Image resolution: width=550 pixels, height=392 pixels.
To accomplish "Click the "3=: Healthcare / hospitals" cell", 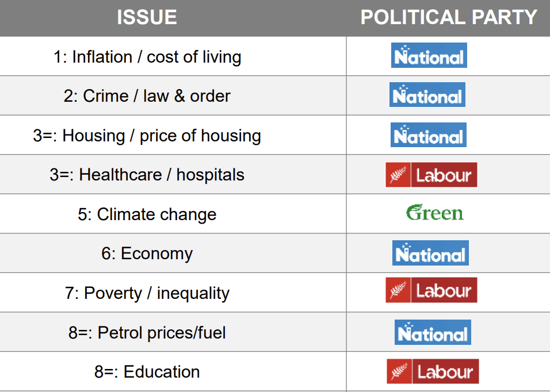I will (x=147, y=175).
